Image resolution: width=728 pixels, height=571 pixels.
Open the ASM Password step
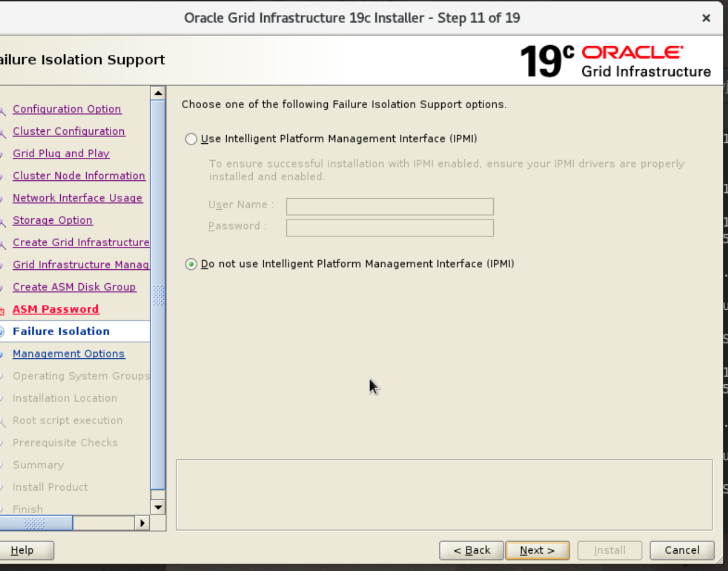click(x=56, y=309)
